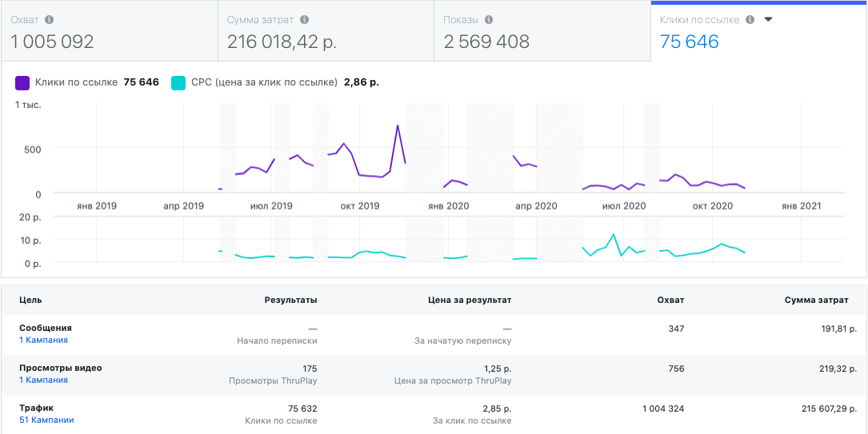
Task: Open 1 Кампания link under Сообщения
Action: [x=44, y=340]
